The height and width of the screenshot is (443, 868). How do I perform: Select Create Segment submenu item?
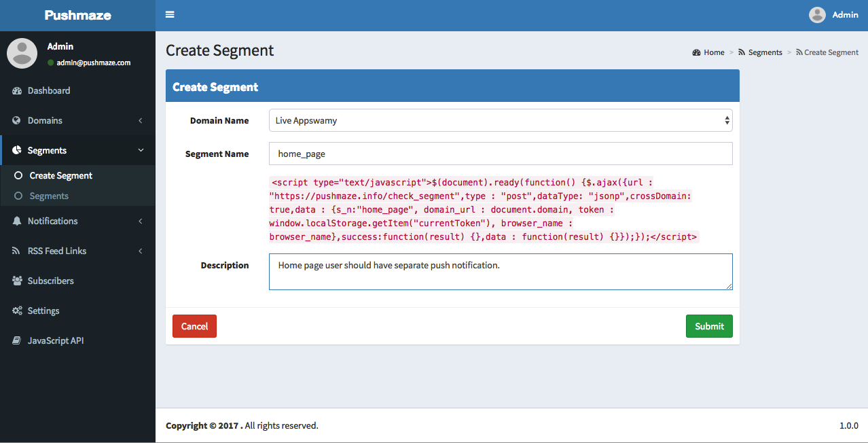coord(77,175)
